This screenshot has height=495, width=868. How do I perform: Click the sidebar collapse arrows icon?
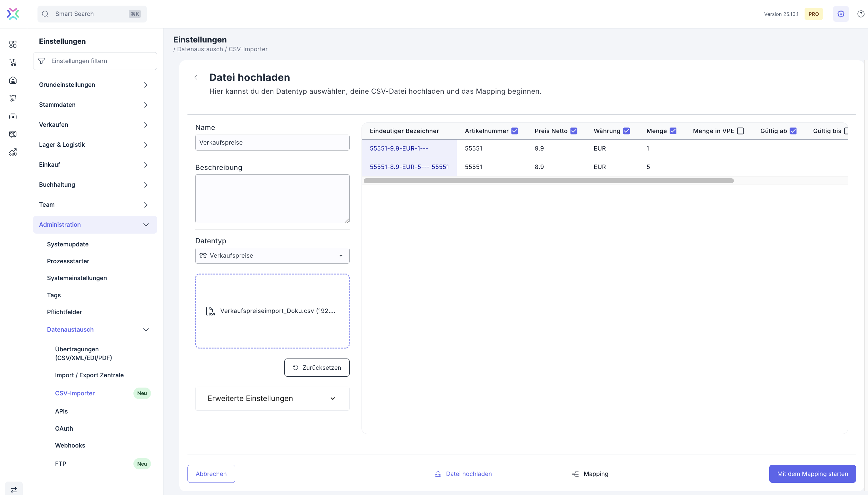pos(14,490)
